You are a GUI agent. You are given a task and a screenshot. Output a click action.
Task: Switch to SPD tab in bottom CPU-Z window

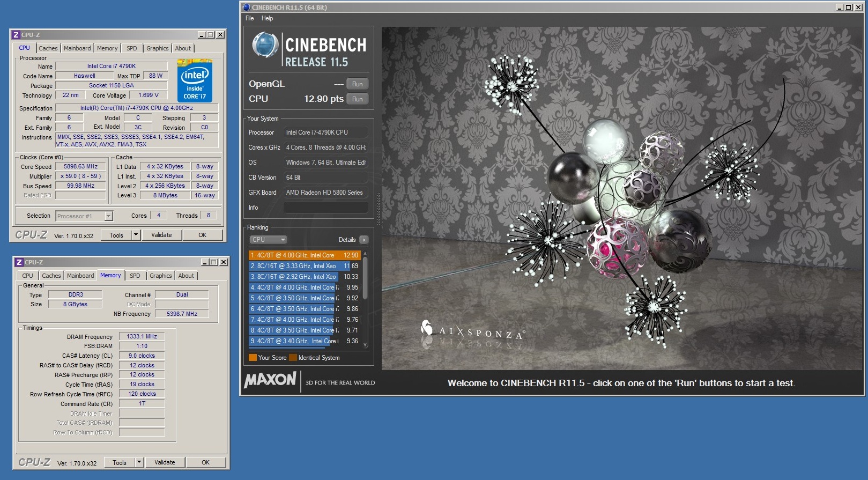(x=135, y=276)
